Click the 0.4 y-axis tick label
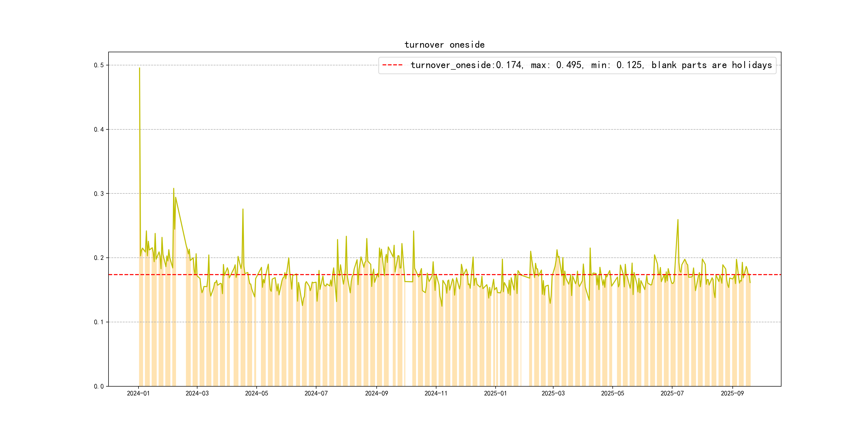The width and height of the screenshot is (868, 434). click(x=99, y=129)
